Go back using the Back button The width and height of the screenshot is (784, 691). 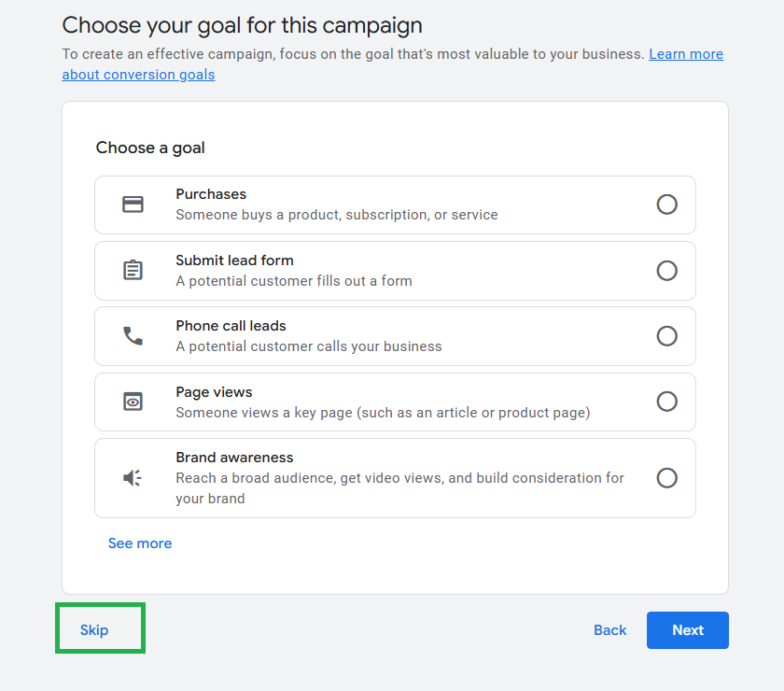point(609,630)
